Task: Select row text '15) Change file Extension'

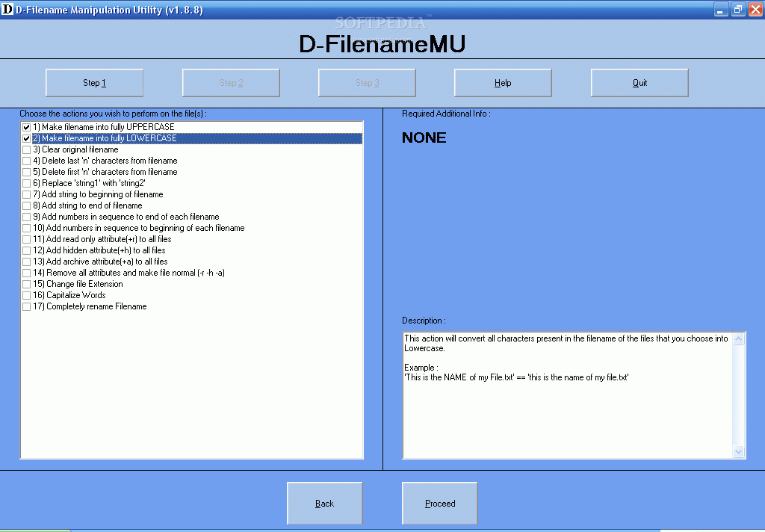Action: click(78, 284)
